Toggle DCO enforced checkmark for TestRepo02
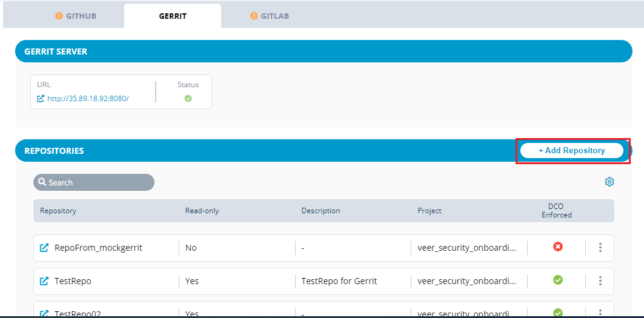 [558, 313]
